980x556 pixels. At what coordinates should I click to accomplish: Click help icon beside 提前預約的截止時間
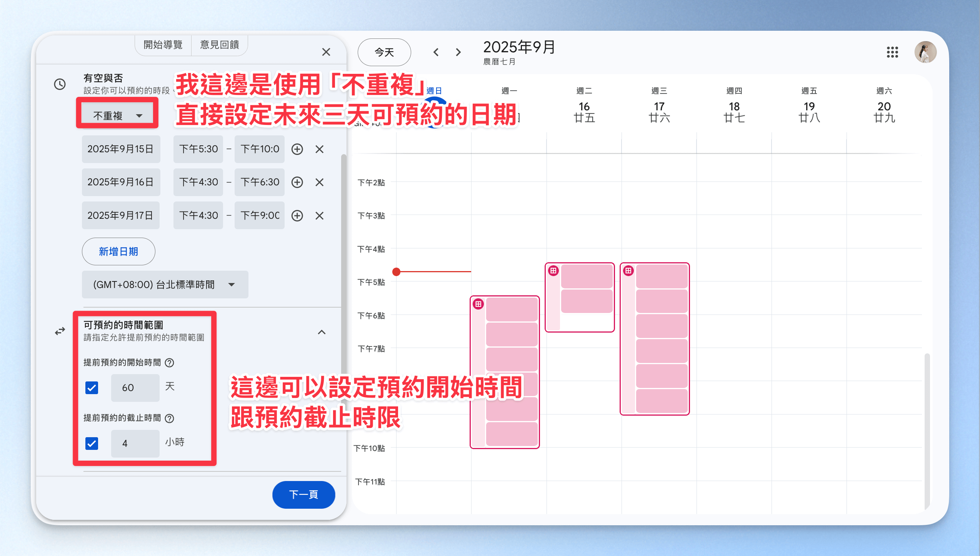tap(169, 418)
